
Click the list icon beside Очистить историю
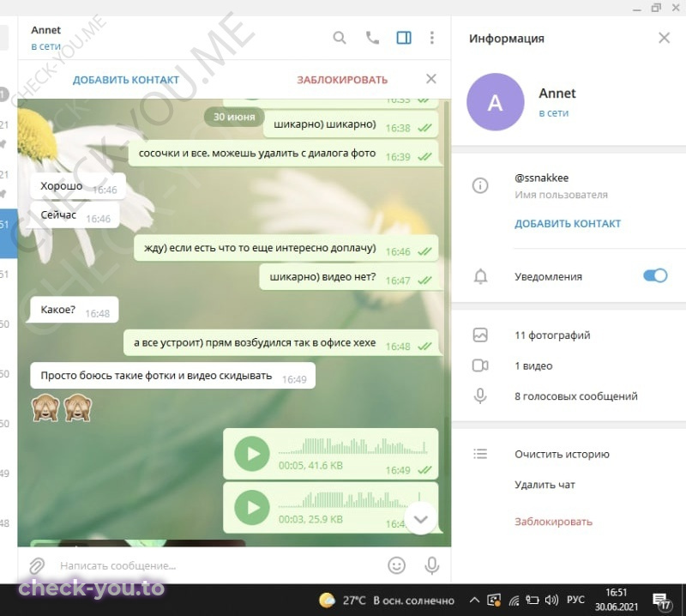coord(480,454)
